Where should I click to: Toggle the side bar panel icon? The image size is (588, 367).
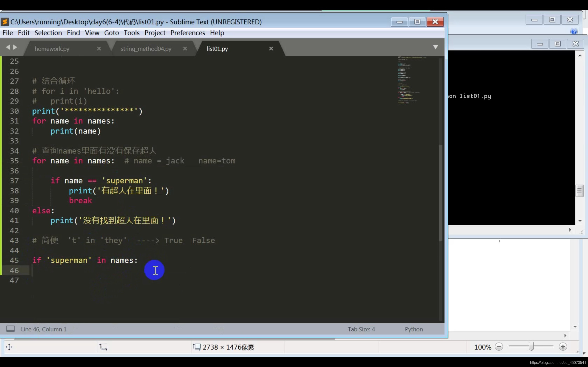[10, 329]
